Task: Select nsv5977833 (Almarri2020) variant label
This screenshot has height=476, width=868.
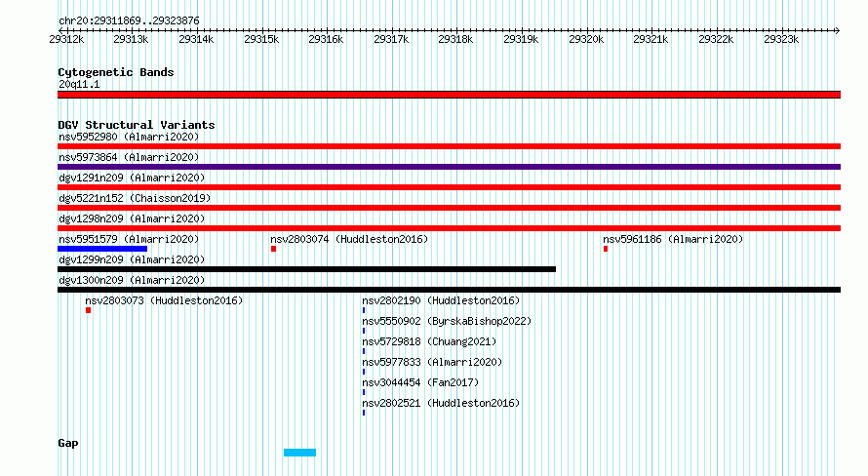Action: 432,362
